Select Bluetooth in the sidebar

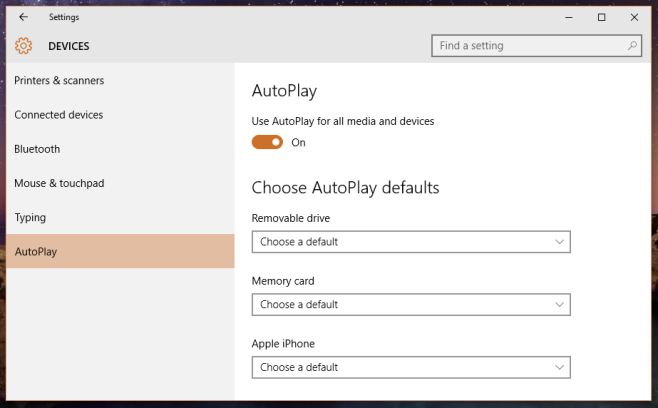pyautogui.click(x=37, y=149)
